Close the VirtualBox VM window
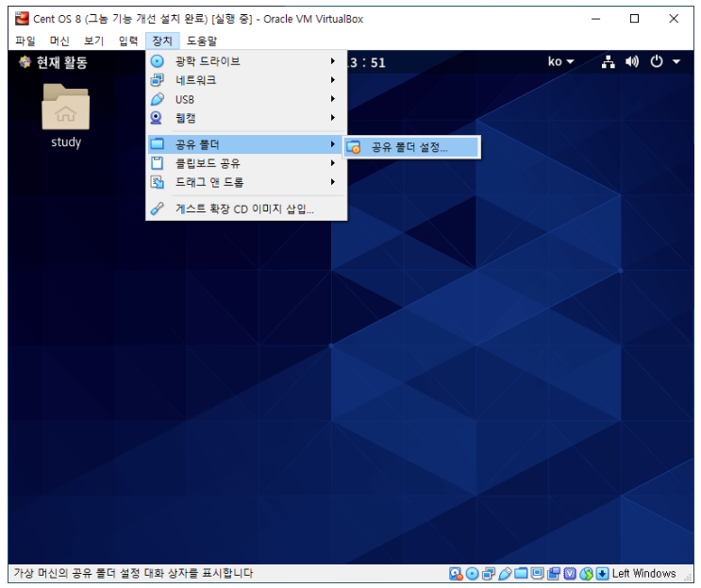The height and width of the screenshot is (588, 701). 674,18
